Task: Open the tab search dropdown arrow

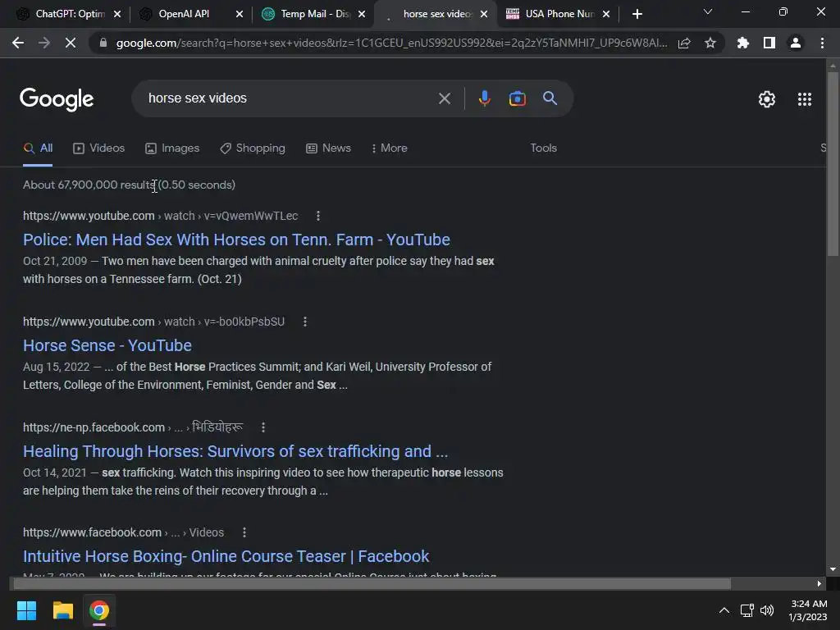Action: click(708, 11)
